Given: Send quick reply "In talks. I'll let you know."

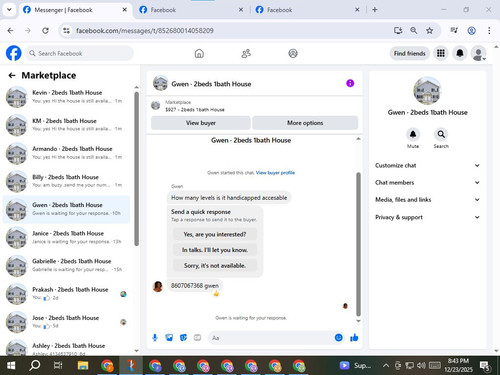Looking at the screenshot, I should click(215, 250).
